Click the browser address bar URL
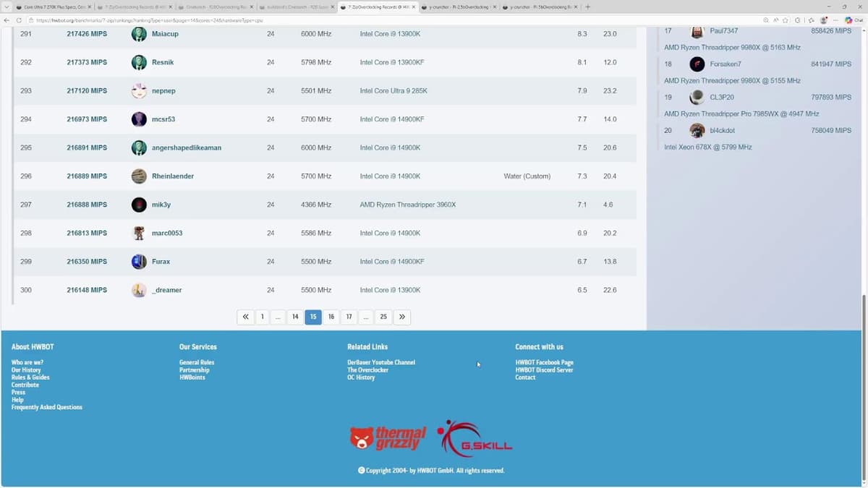Image resolution: width=868 pixels, height=488 pixels. (x=149, y=20)
